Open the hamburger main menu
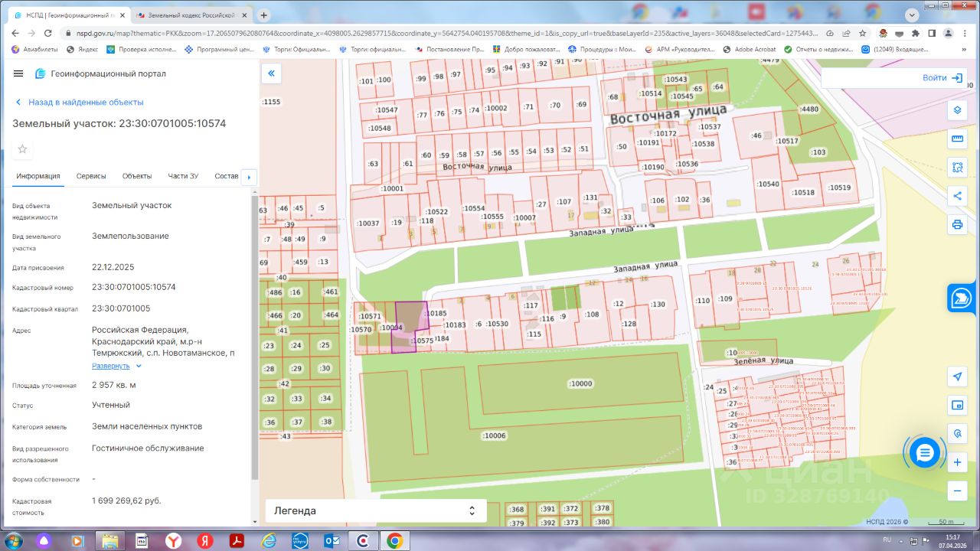The height and width of the screenshot is (551, 980). coord(18,73)
